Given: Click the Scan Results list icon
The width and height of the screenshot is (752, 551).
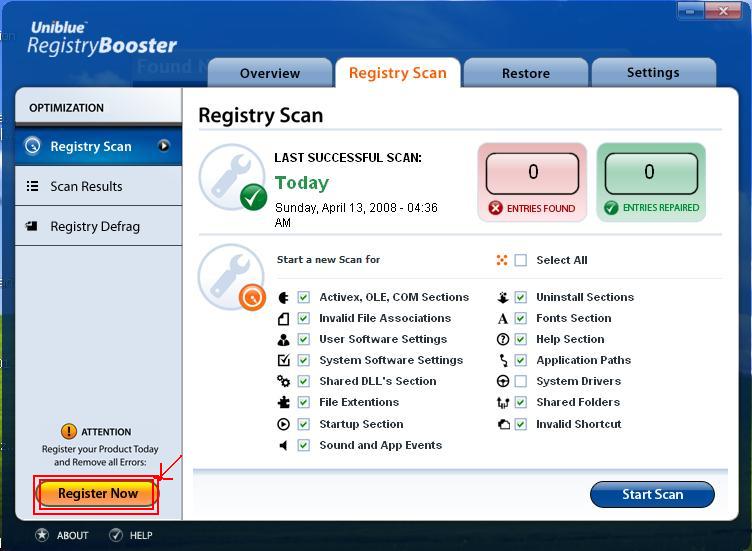Looking at the screenshot, I should coord(32,186).
